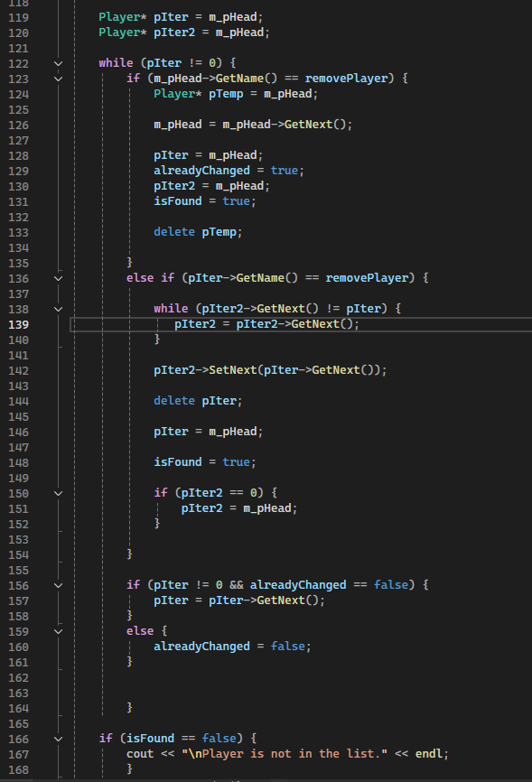Collapse the while loop at line 122

(59, 63)
